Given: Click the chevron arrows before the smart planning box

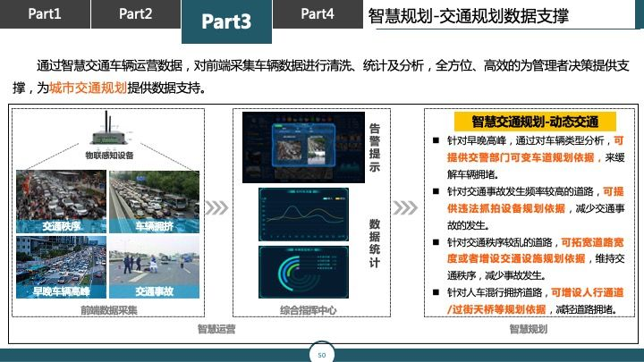Looking at the screenshot, I should click(405, 207).
